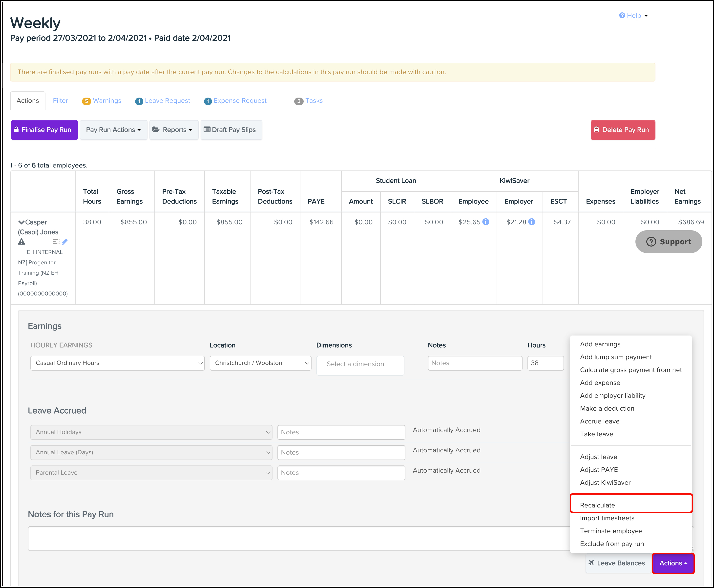Select Recalculate from the Actions menu

coord(597,505)
